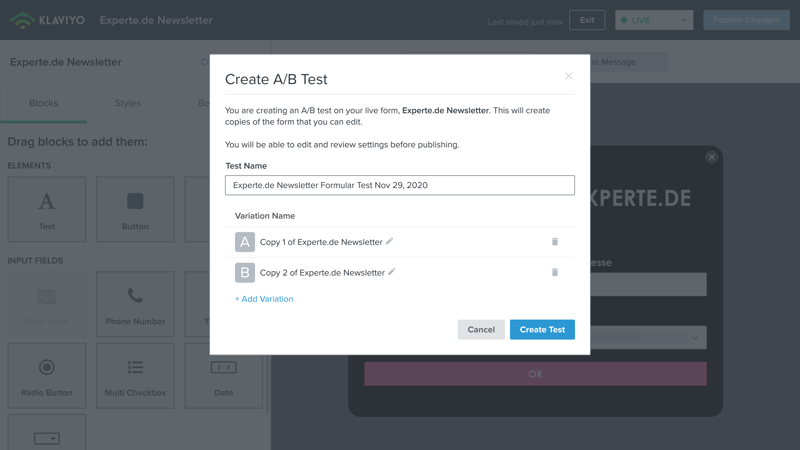Click the Create Test button
The image size is (800, 450).
coord(542,330)
